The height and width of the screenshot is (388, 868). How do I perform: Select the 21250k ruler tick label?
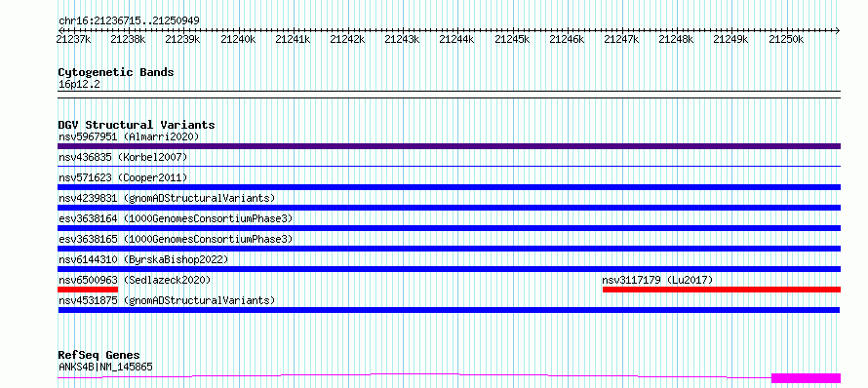787,39
